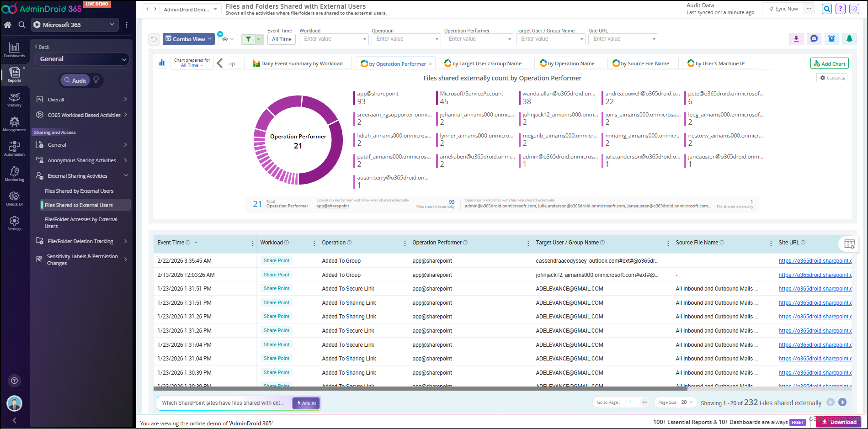Collapse the External Sharing Activities group
Viewport: 868px width, 429px height.
[81, 176]
